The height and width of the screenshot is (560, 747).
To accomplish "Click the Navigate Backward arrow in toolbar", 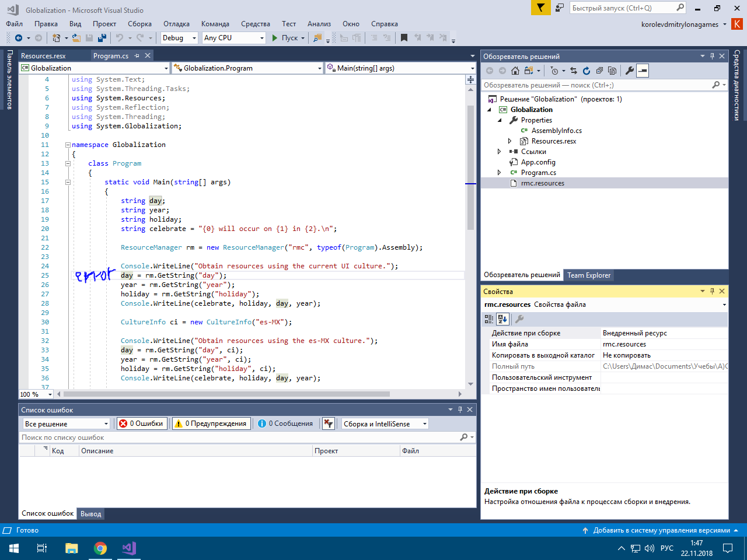I will (x=19, y=38).
